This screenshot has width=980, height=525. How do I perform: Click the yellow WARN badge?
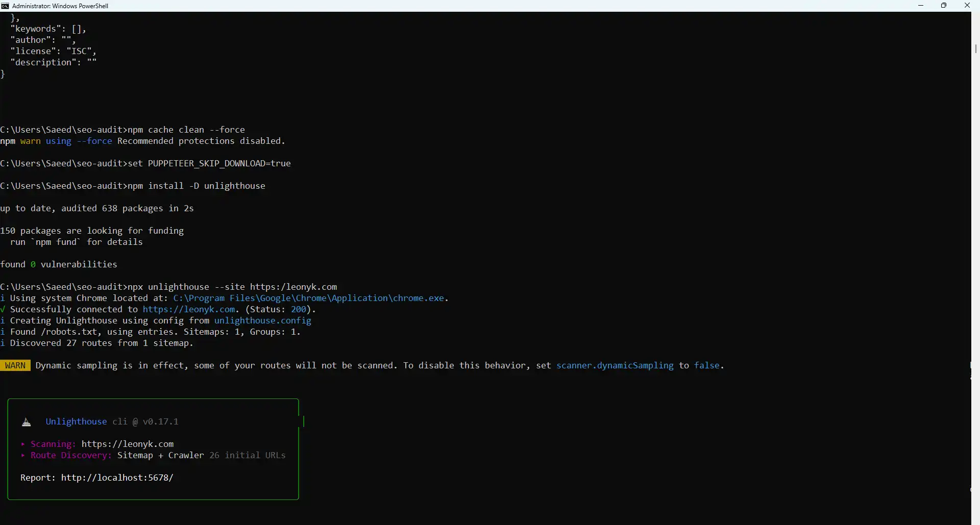click(x=15, y=365)
